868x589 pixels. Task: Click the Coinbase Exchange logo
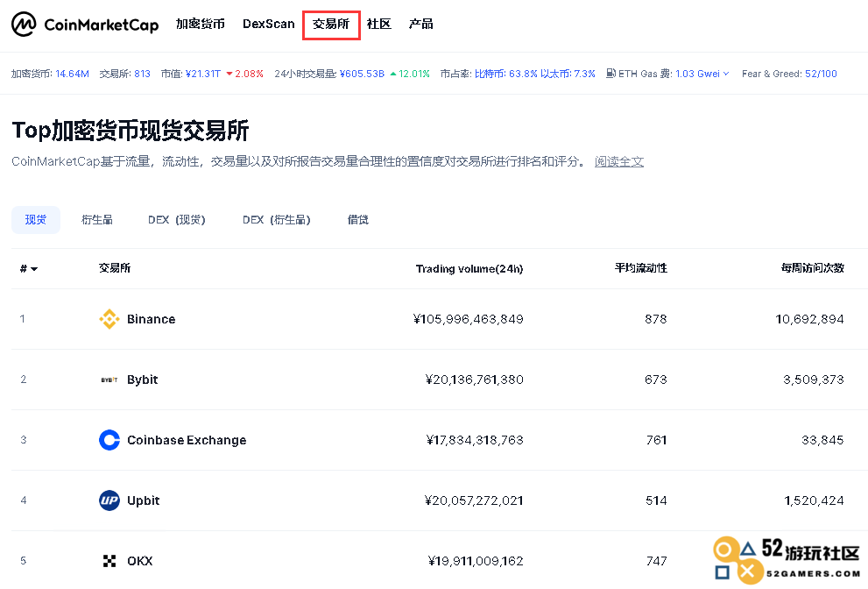(x=109, y=440)
